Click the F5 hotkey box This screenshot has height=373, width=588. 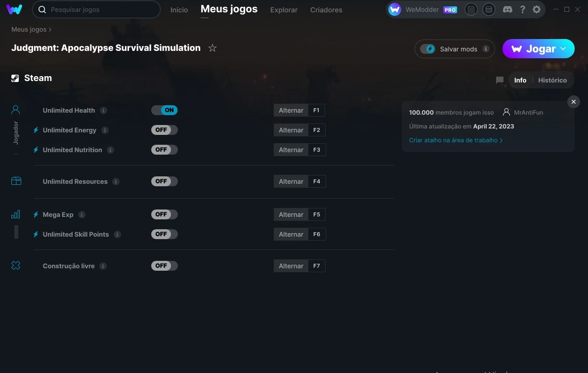317,214
